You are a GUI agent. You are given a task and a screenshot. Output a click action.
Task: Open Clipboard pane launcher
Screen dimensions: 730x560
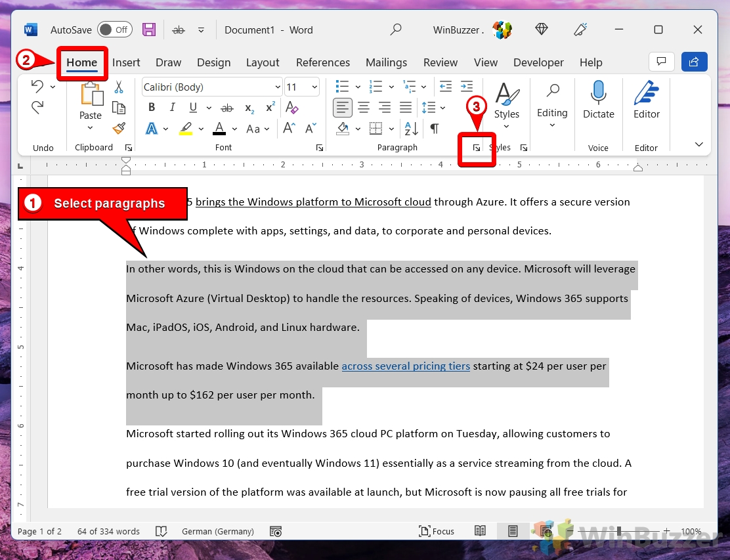pos(129,148)
